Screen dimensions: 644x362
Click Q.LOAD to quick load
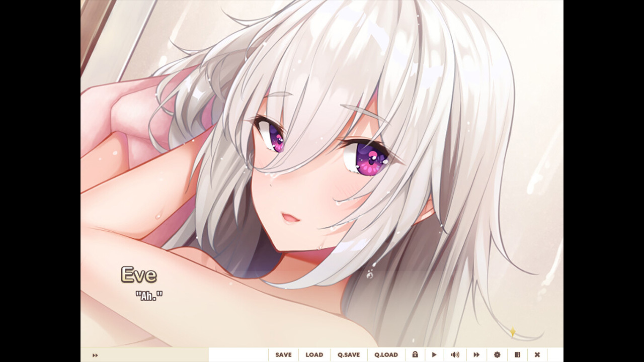386,355
